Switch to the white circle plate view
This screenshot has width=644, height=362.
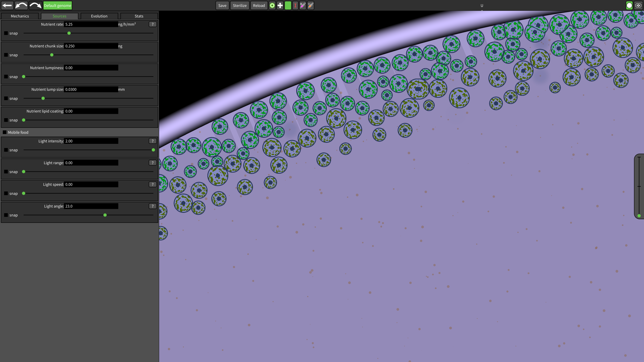click(x=629, y=6)
